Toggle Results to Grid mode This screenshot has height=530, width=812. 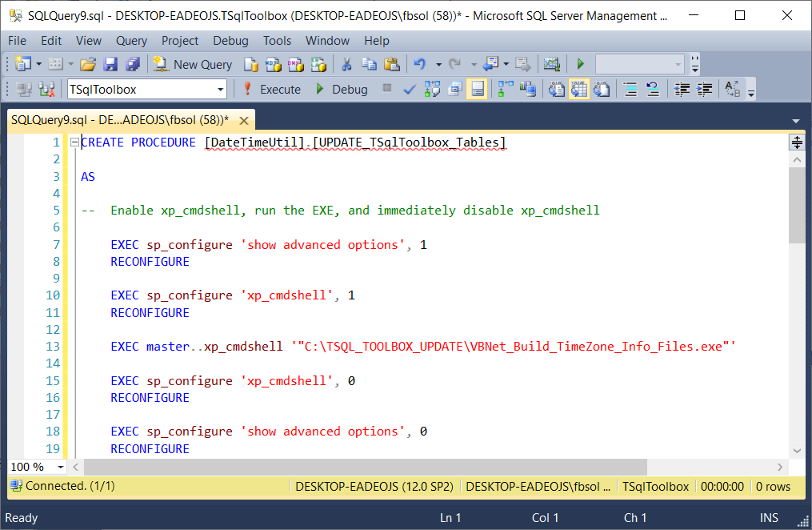click(x=579, y=89)
